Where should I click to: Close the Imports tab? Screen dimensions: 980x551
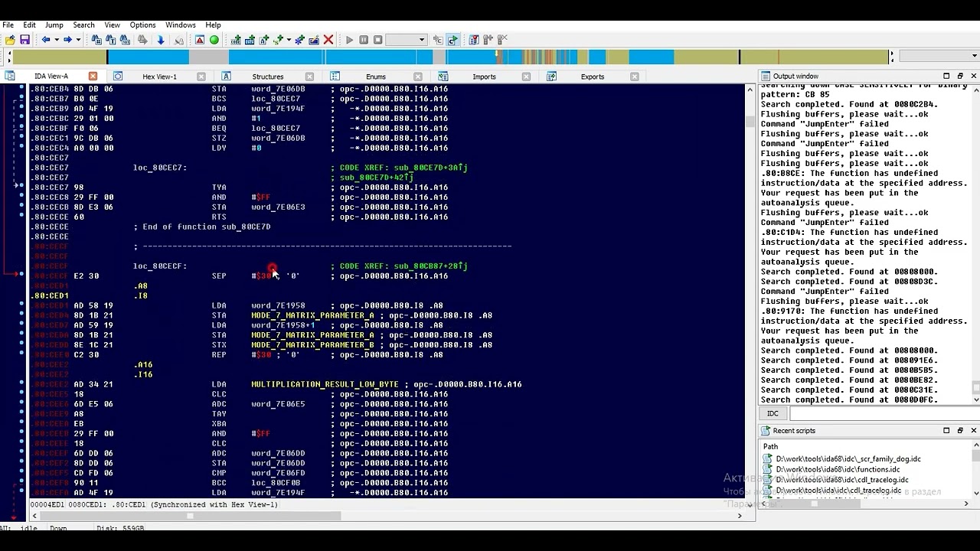(526, 77)
